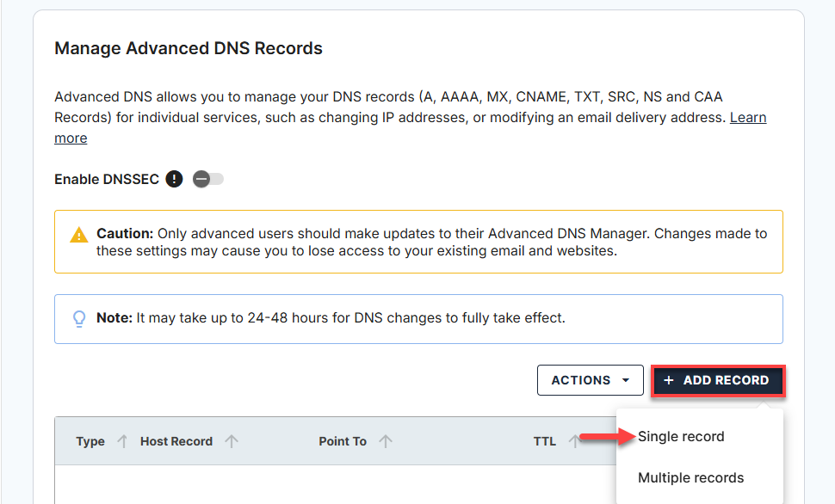Click the yellow caution warning triangle icon
835x504 pixels.
pyautogui.click(x=78, y=233)
